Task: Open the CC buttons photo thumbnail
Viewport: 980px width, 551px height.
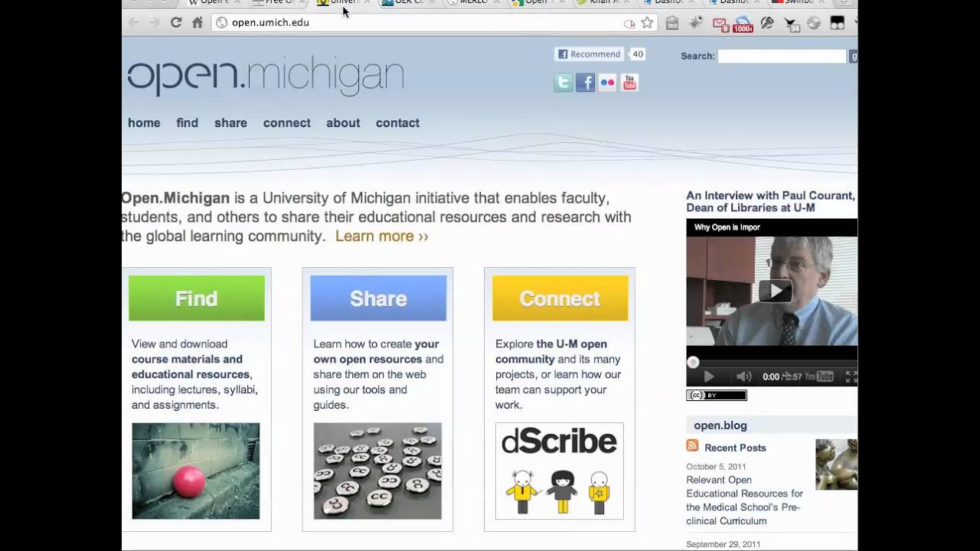Action: [377, 471]
